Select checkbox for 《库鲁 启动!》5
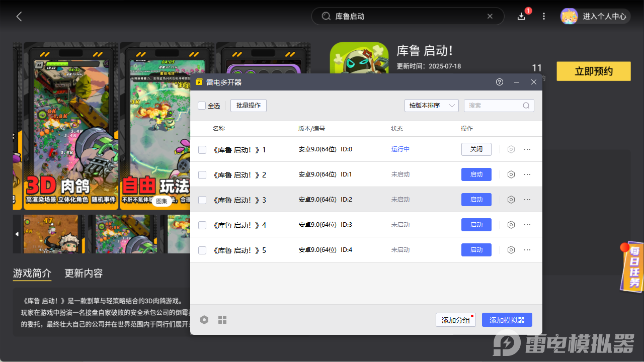This screenshot has height=362, width=644. 202,250
